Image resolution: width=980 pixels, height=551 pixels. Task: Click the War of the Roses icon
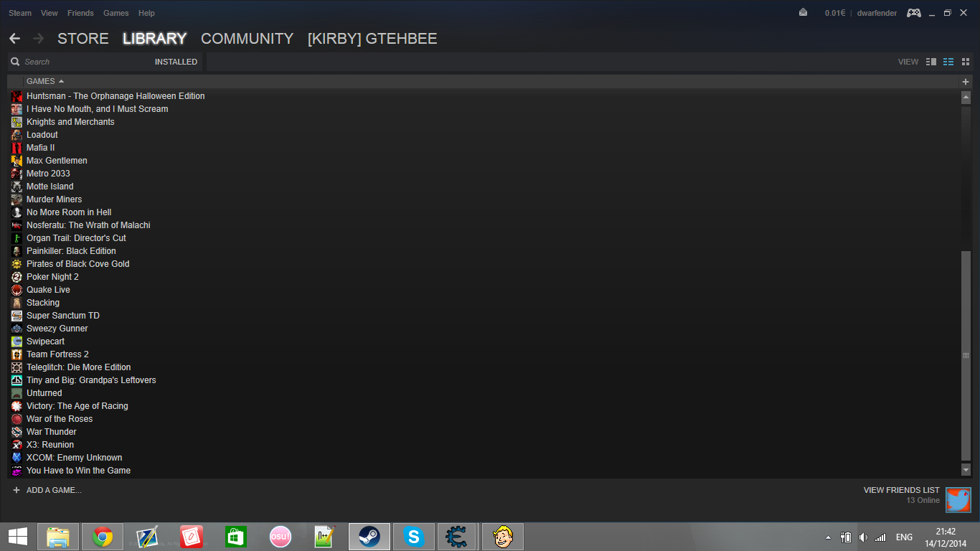tap(17, 419)
